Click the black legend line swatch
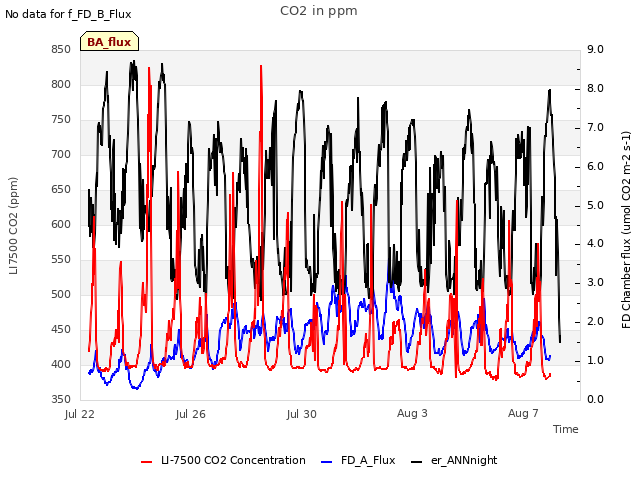Viewport: 640px width, 480px height. click(x=416, y=462)
